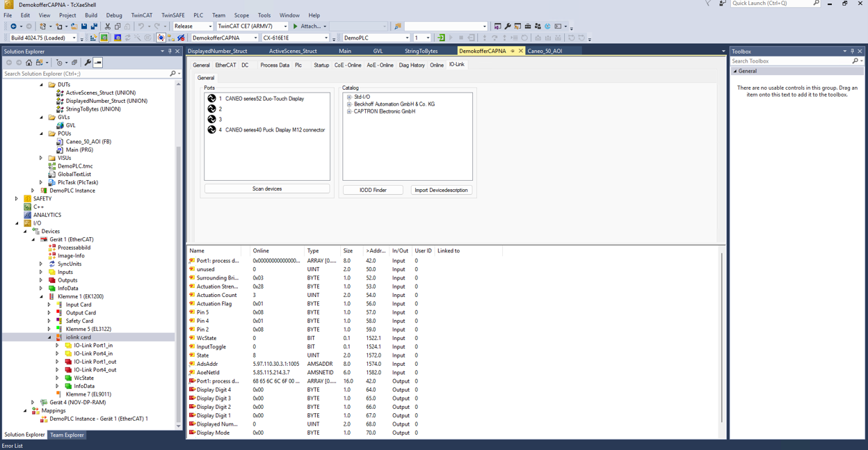The image size is (868, 450).
Task: Click the Config Mode blue icon
Action: click(x=118, y=38)
